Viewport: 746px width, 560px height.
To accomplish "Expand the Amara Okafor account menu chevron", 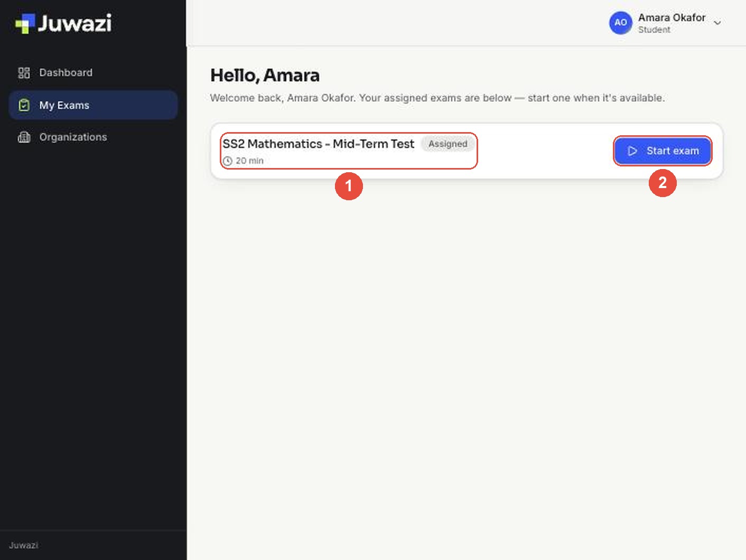I will 717,23.
